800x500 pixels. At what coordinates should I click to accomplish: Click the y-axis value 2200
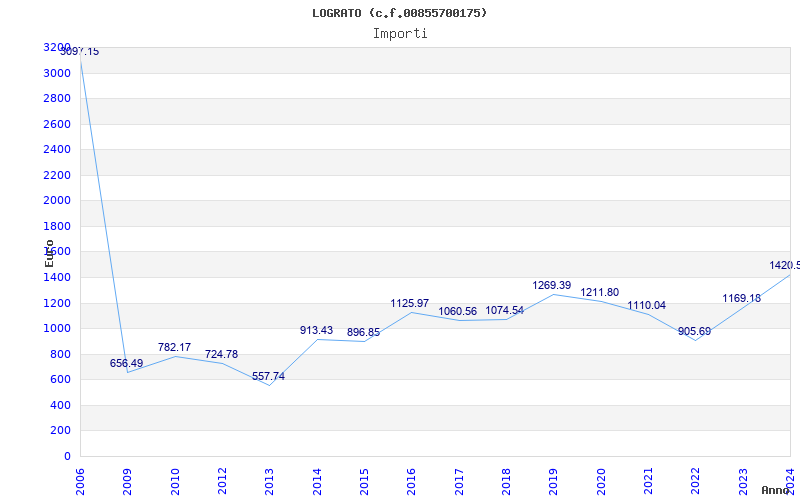57,175
